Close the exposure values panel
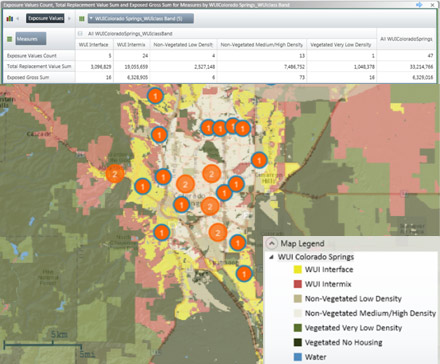This screenshot has width=440, height=364. click(432, 5)
